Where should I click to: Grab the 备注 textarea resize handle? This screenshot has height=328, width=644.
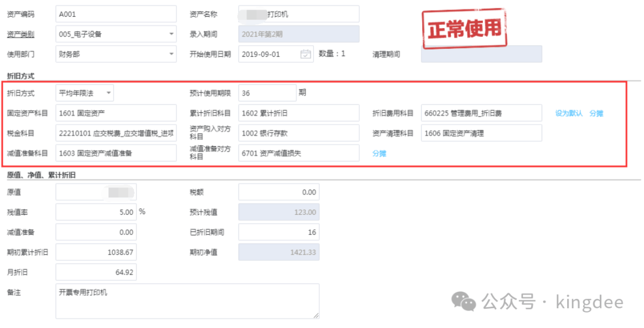[x=316, y=315]
